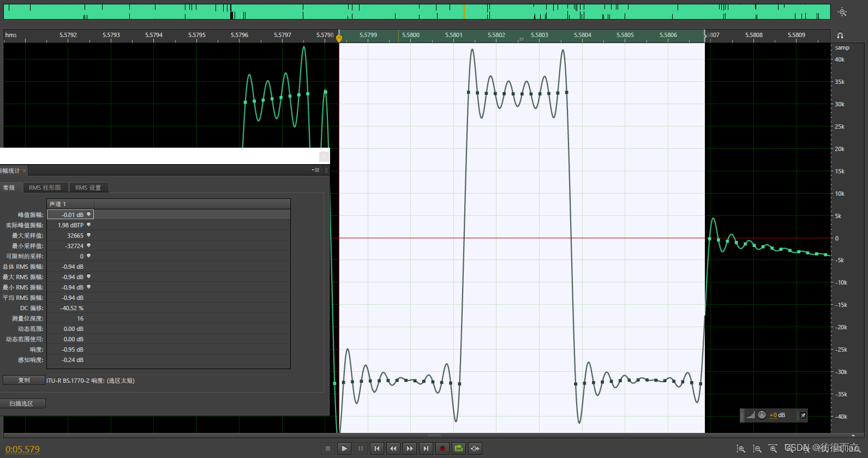Adjust the HUD volume gain knob
The image size is (868, 458).
point(762,415)
